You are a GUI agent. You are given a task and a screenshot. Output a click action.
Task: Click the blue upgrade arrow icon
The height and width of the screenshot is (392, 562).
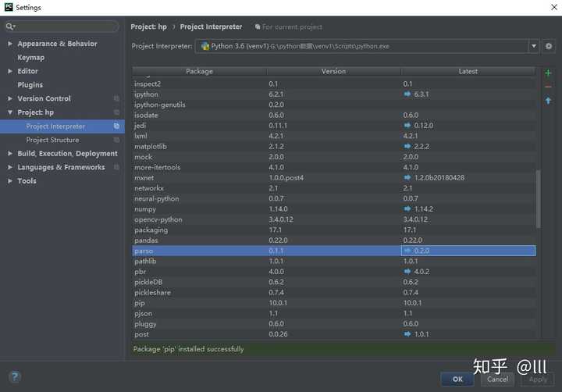pyautogui.click(x=548, y=101)
